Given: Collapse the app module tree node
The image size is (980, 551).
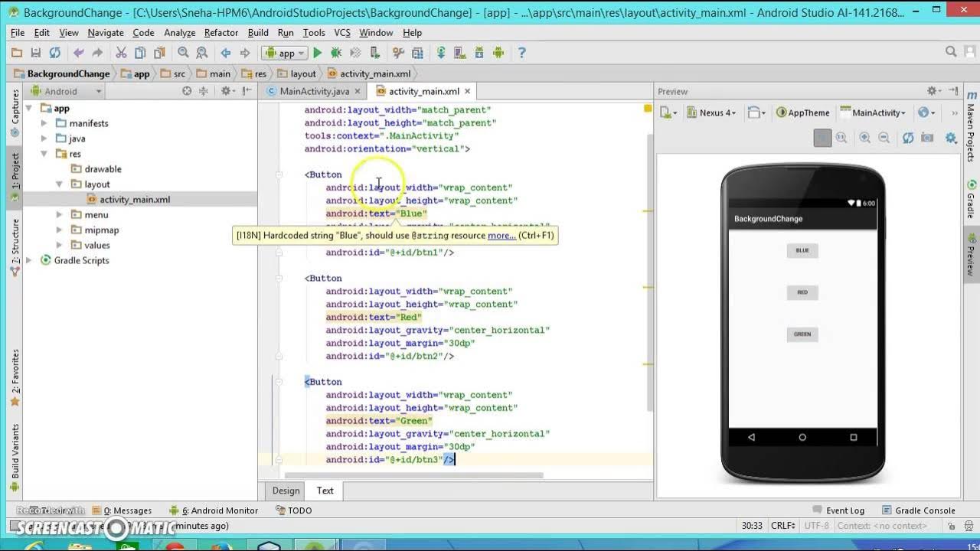Looking at the screenshot, I should point(29,108).
